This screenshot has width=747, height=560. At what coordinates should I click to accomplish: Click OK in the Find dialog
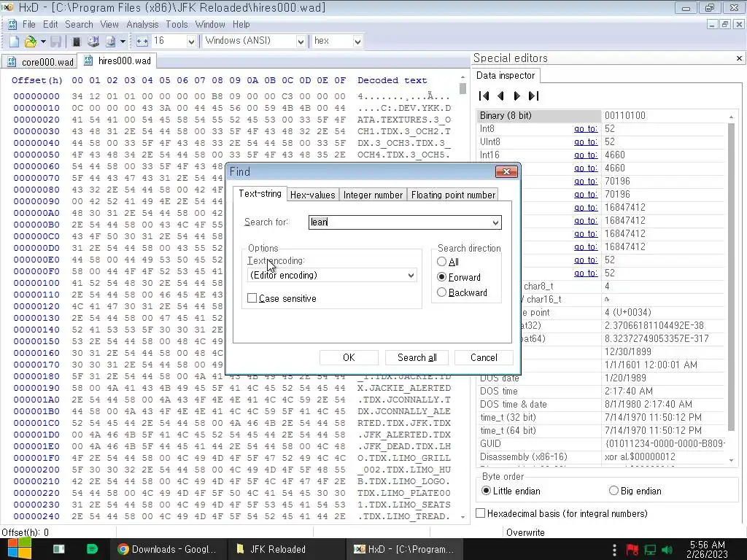coord(349,357)
